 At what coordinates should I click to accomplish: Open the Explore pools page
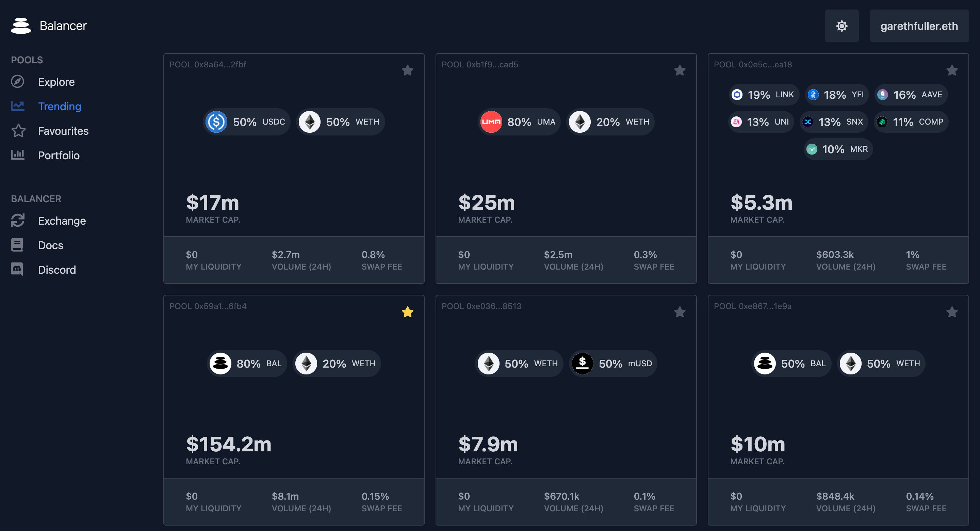click(x=56, y=82)
